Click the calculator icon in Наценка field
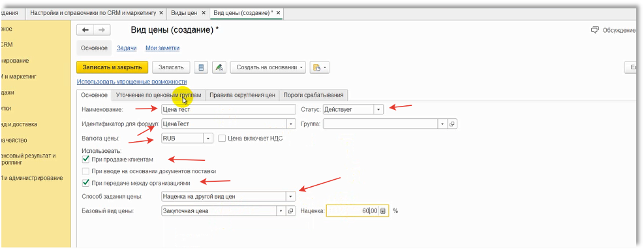Image resolution: width=644 pixels, height=249 pixels. pyautogui.click(x=383, y=210)
